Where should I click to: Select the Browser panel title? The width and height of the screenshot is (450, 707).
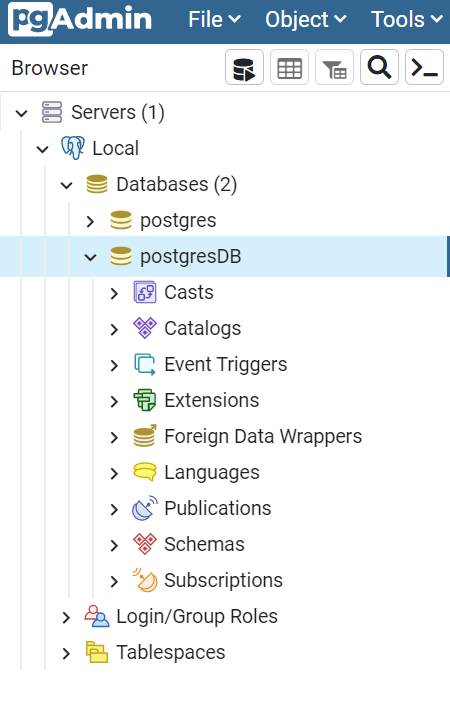coord(50,68)
